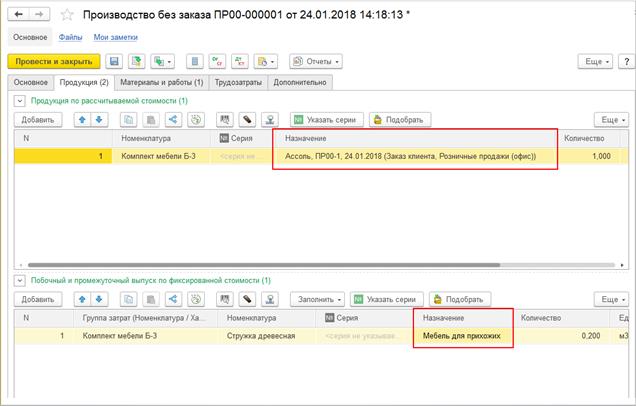Click the quantity cell 1,000 in upper table
The image size is (636, 406).
[x=588, y=156]
